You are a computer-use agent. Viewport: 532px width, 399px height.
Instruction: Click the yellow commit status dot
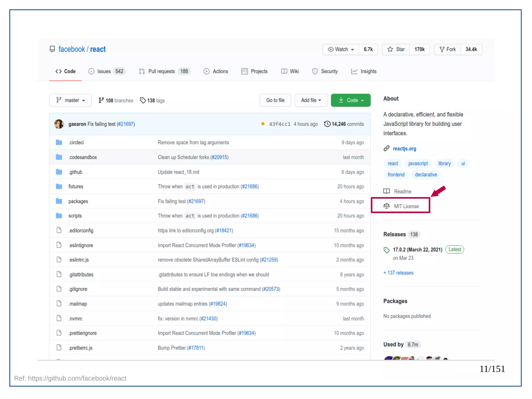263,124
